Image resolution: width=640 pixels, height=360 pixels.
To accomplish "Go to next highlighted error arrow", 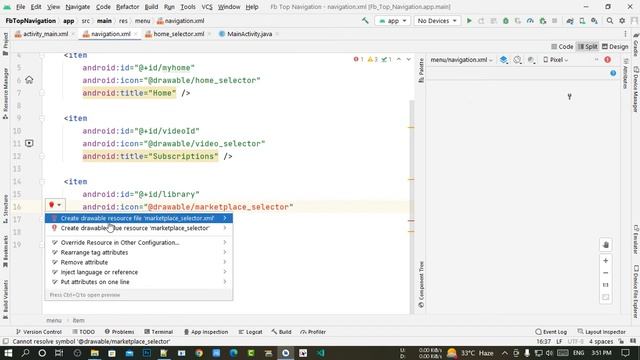I will click(x=408, y=60).
